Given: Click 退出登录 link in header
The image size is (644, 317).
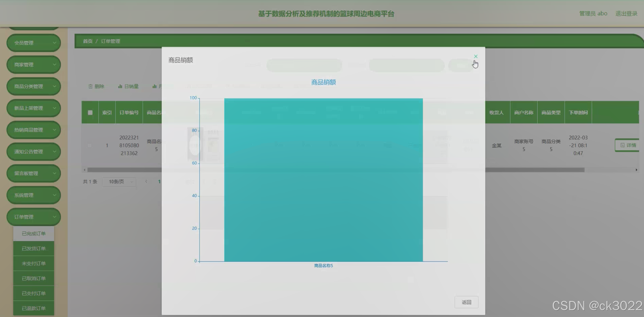Looking at the screenshot, I should click(x=626, y=14).
